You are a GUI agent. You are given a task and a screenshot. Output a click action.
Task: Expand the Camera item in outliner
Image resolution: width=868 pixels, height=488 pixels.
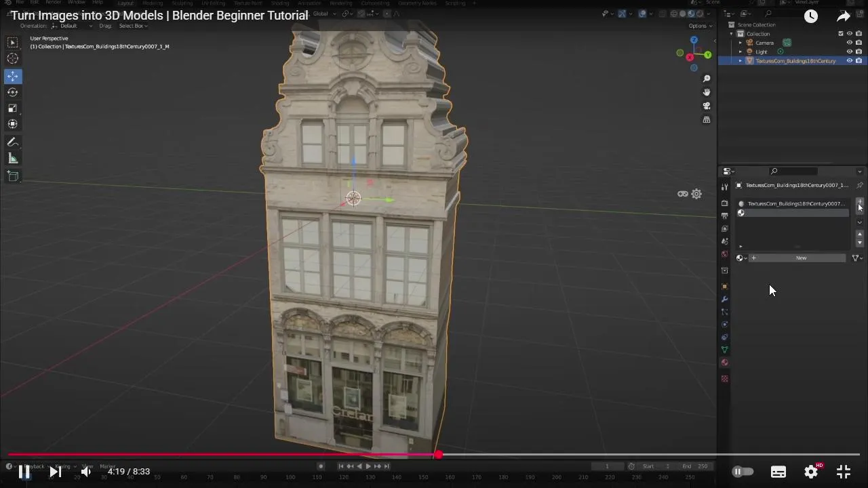741,43
